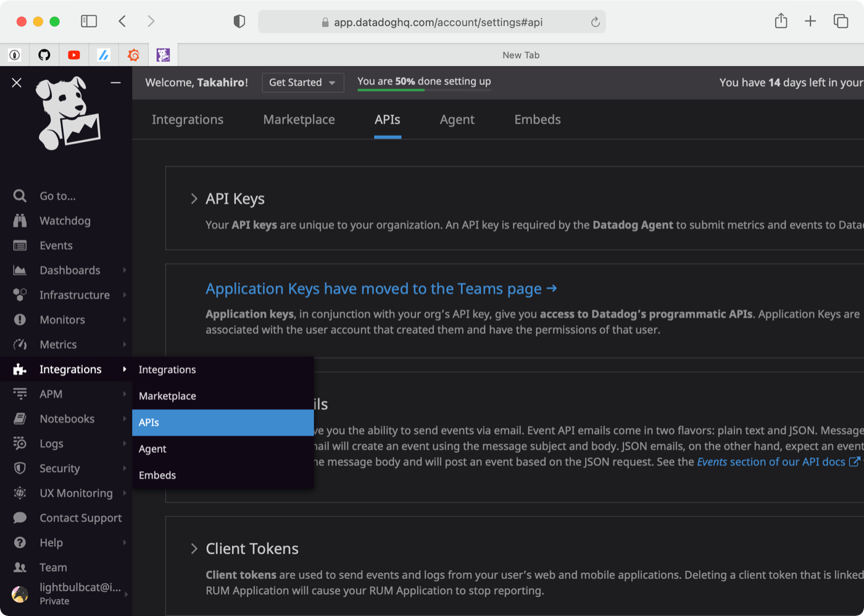Click the Safari privacy shield icon
The image size is (864, 616).
pyautogui.click(x=239, y=22)
